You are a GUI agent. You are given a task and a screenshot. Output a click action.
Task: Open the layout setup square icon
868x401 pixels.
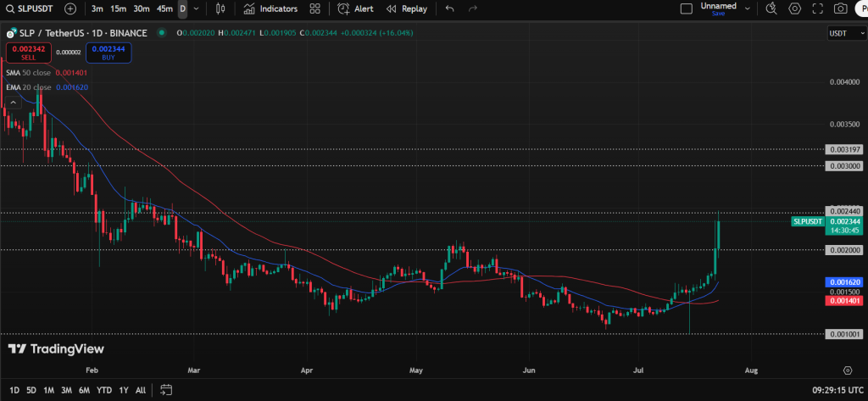click(x=687, y=8)
